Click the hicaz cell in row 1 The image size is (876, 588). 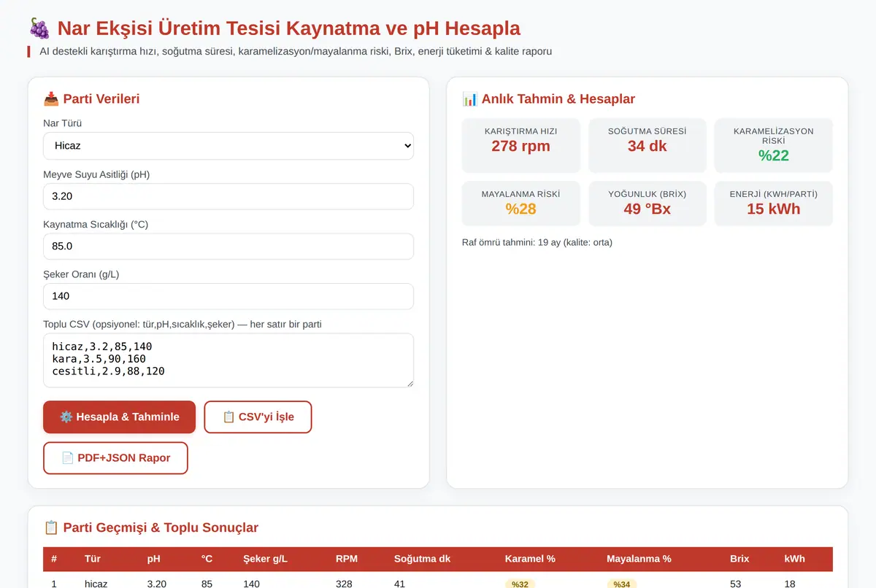click(96, 584)
